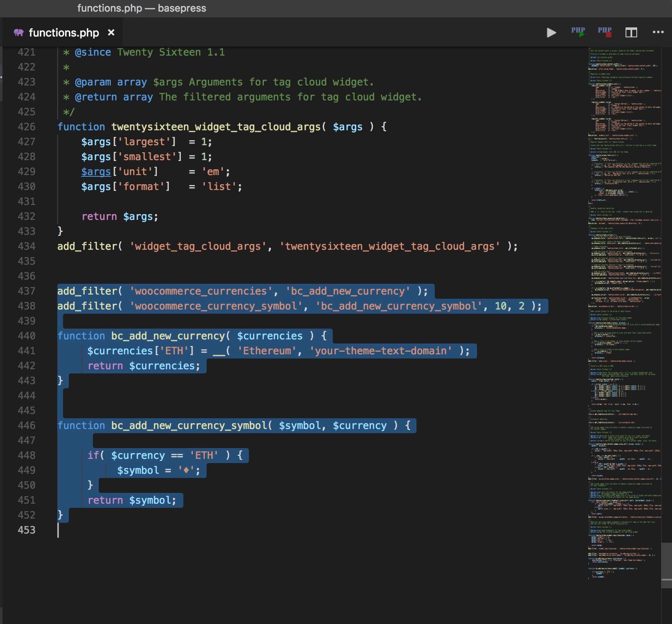
Task: Click the vertical scrollbar thumb
Action: pyautogui.click(x=667, y=565)
